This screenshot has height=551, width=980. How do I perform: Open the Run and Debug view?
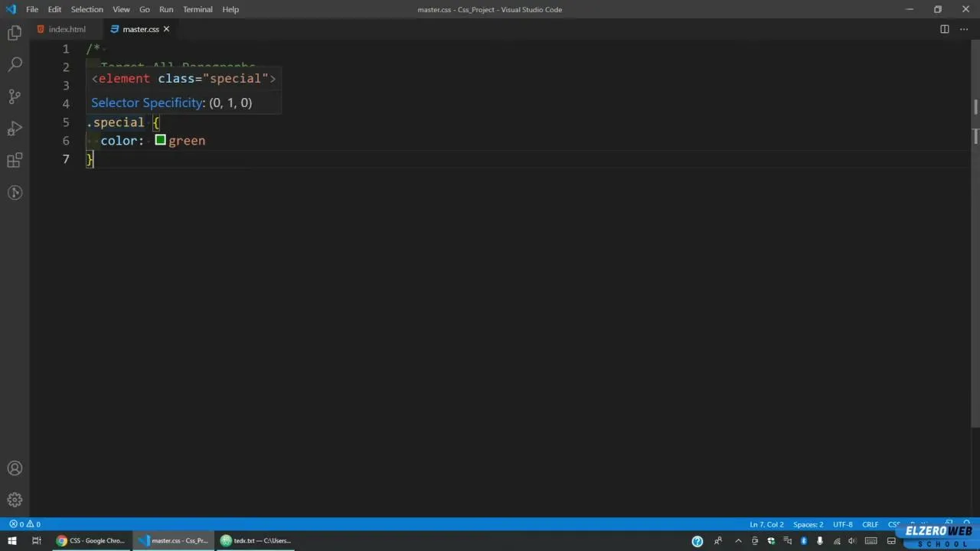click(15, 129)
